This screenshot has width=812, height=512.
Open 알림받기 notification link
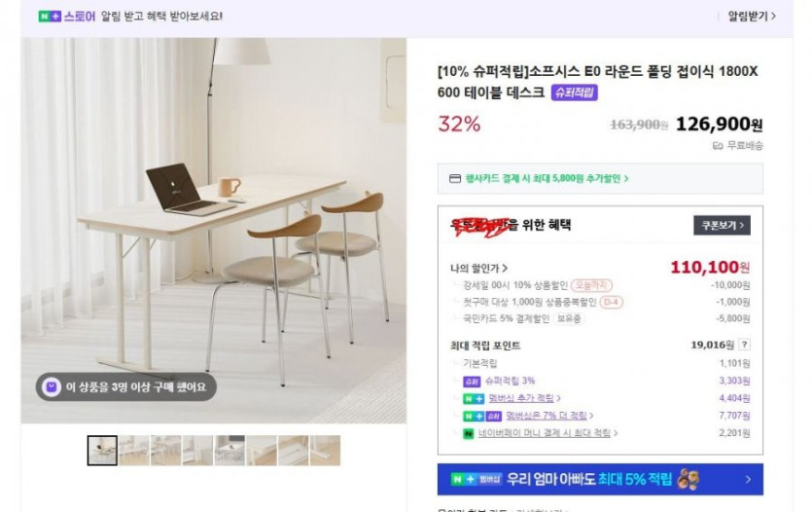coord(752,17)
